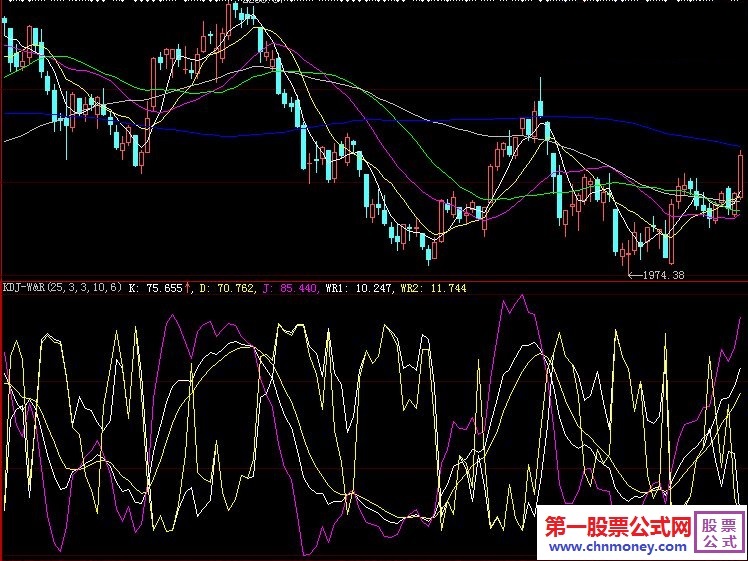Select the D: 70.762 value

[227, 288]
